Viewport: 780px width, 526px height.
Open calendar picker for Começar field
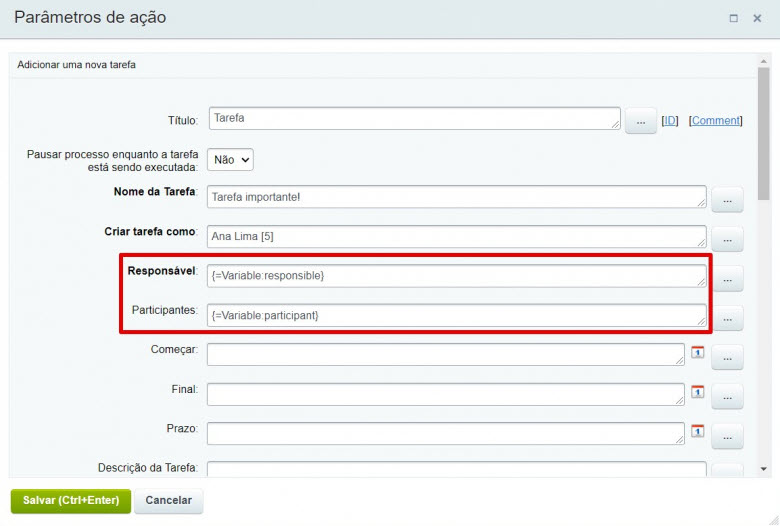(697, 352)
